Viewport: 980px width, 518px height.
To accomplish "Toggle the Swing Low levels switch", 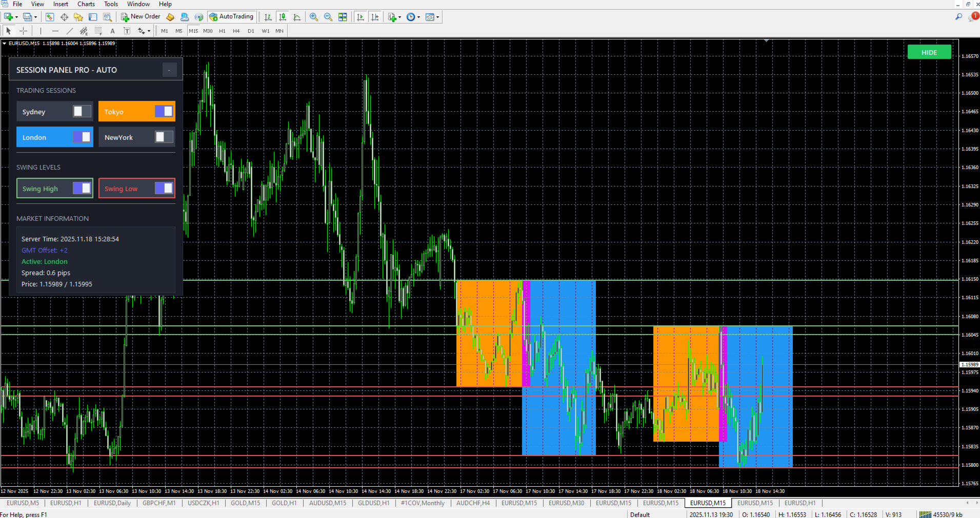I will (164, 188).
